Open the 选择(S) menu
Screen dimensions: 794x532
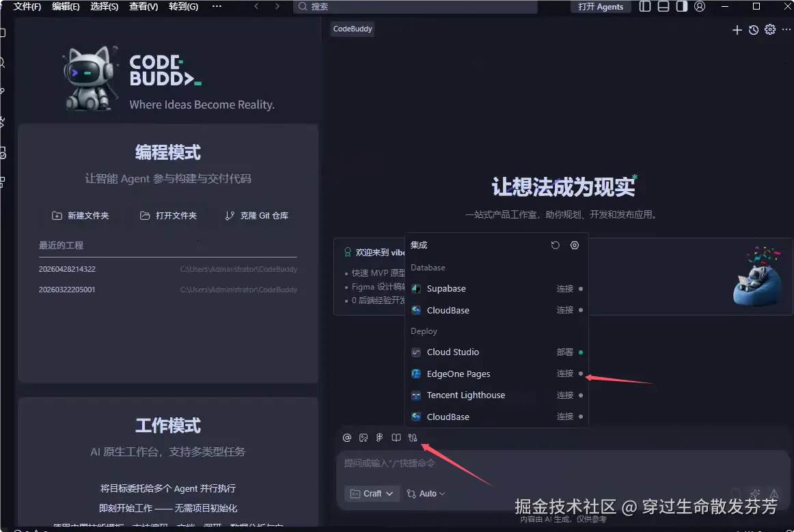pos(105,7)
